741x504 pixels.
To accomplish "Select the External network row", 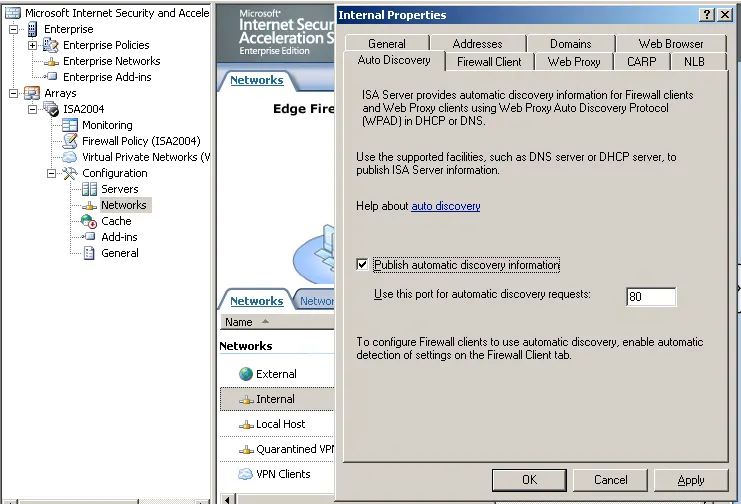I will pos(277,374).
